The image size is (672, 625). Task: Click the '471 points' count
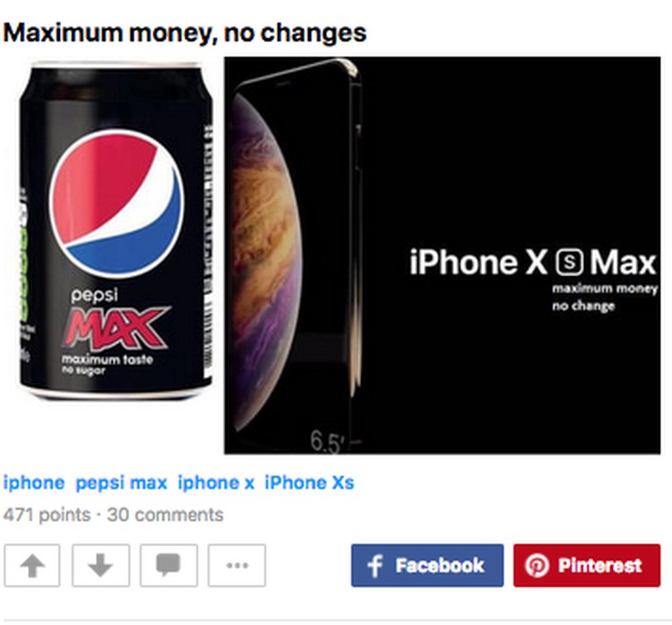pyautogui.click(x=47, y=515)
